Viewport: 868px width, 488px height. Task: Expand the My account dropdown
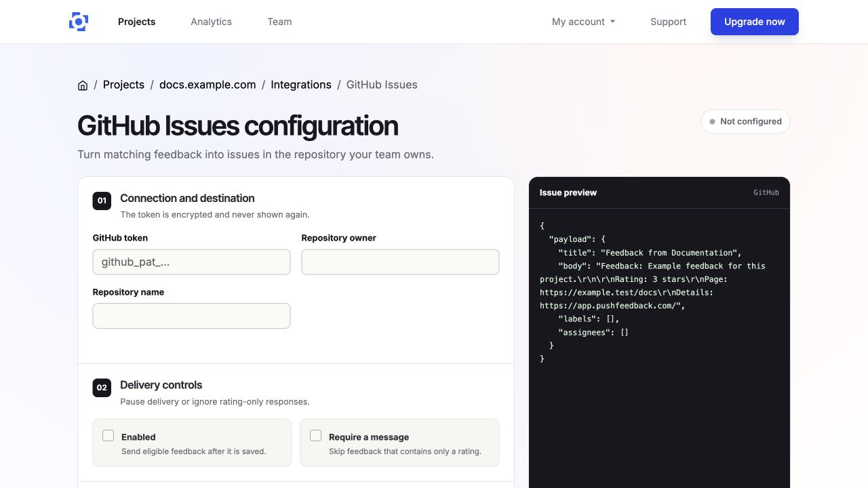point(584,22)
